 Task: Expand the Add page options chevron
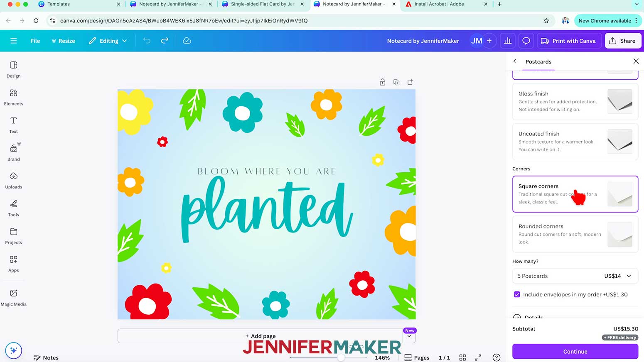click(409, 336)
